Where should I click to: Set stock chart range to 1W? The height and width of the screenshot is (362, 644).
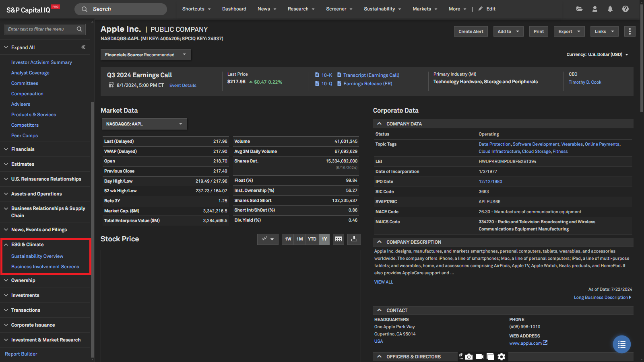click(288, 239)
